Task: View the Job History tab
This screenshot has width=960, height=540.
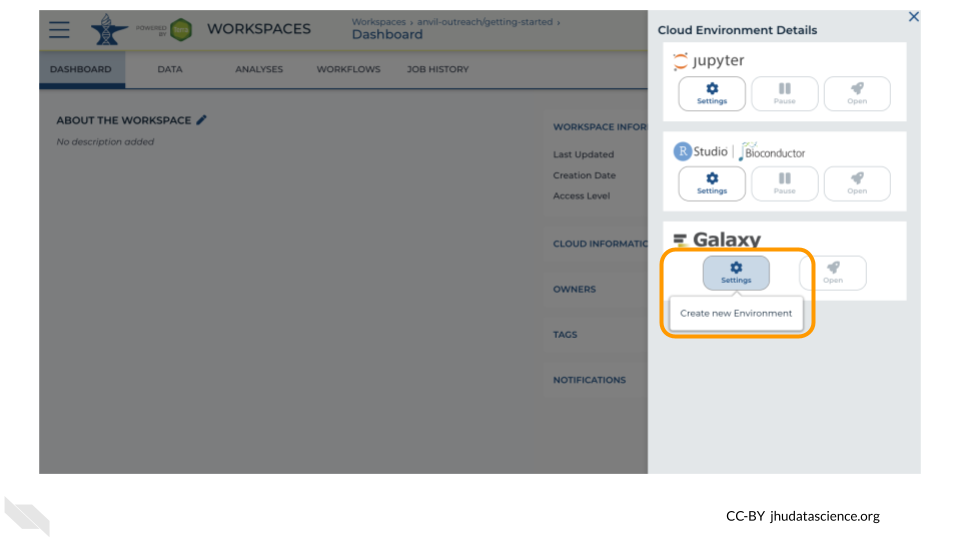Action: (438, 69)
